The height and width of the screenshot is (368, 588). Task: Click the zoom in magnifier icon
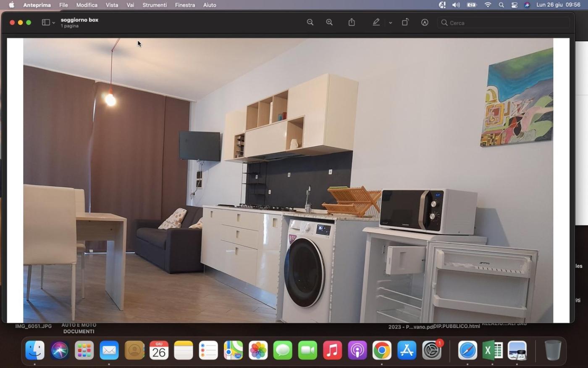point(329,23)
